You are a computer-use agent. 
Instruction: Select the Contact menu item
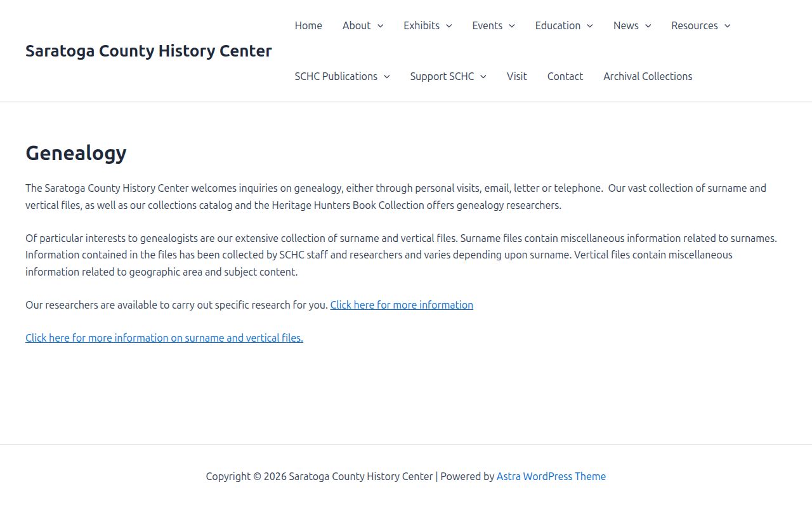[x=565, y=76]
